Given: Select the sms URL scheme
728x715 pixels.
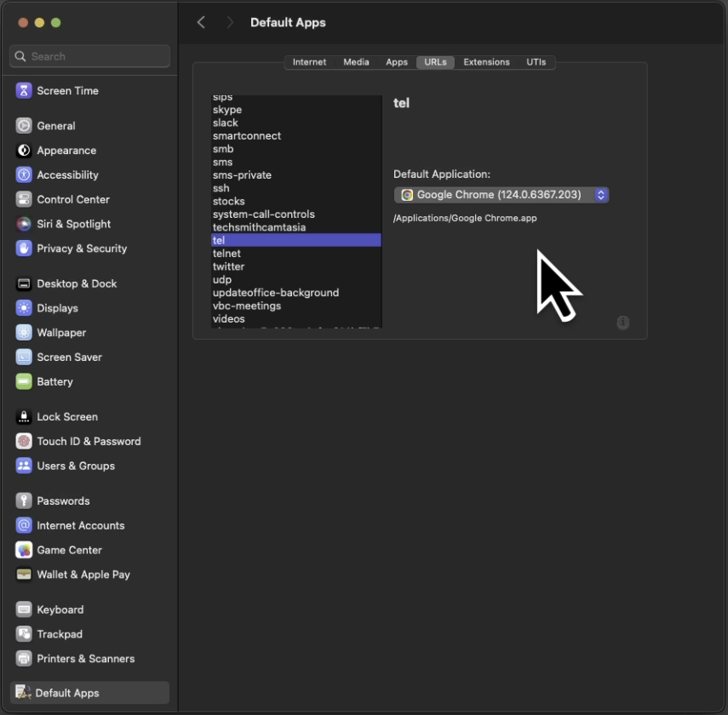Looking at the screenshot, I should 296,162.
